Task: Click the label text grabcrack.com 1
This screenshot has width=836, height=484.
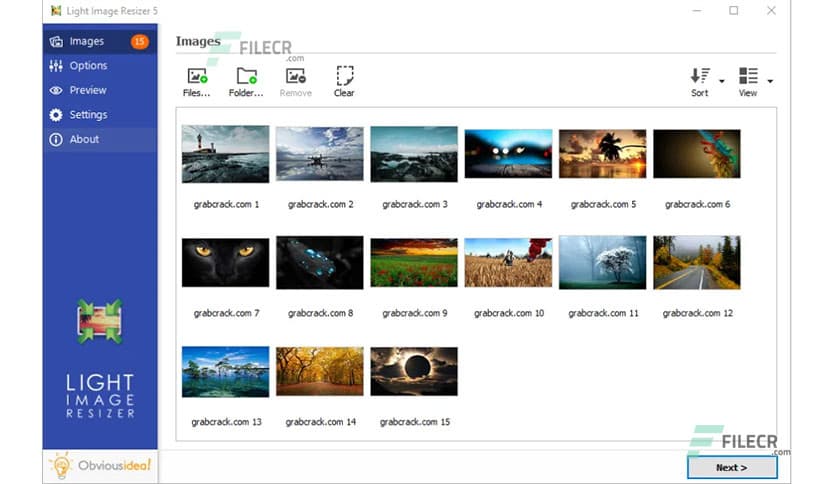Action: point(226,204)
